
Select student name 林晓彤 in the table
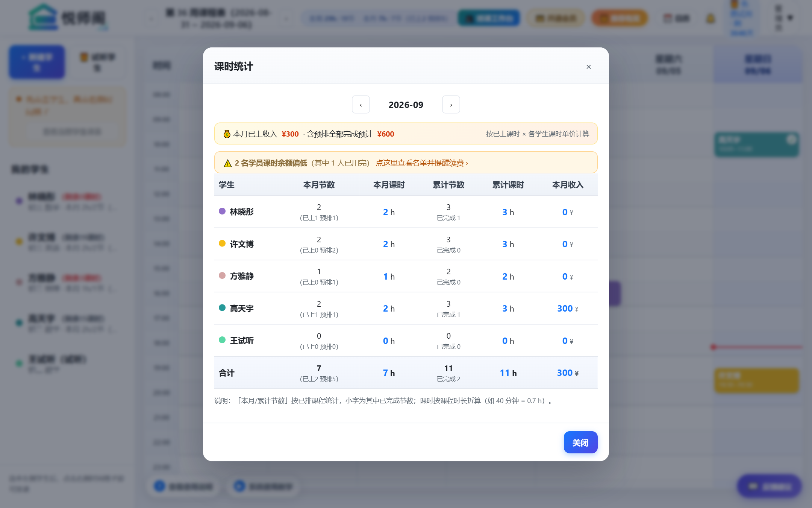tap(242, 212)
